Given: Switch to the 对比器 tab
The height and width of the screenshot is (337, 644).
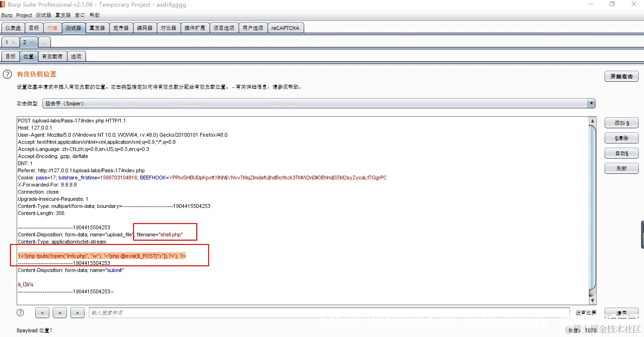Looking at the screenshot, I should [169, 28].
